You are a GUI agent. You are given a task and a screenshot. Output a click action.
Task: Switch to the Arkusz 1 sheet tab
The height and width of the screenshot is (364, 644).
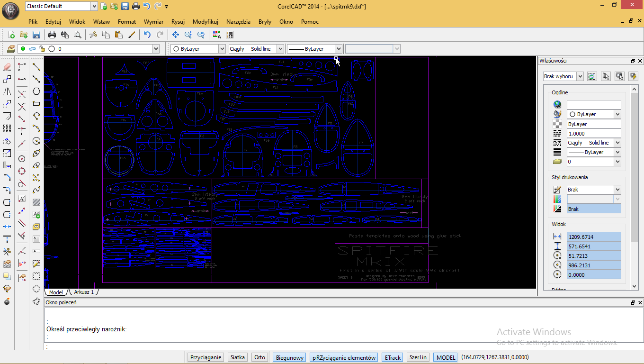(x=84, y=292)
